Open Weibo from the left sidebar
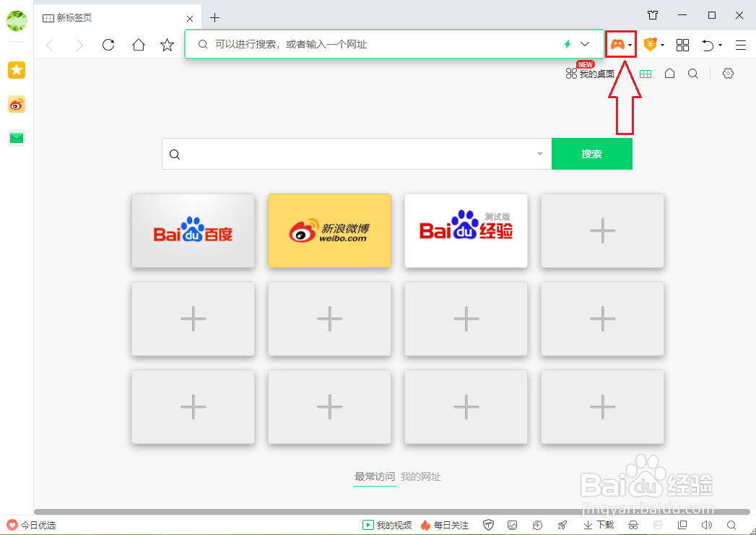Screen dimensions: 756x535 16,104
